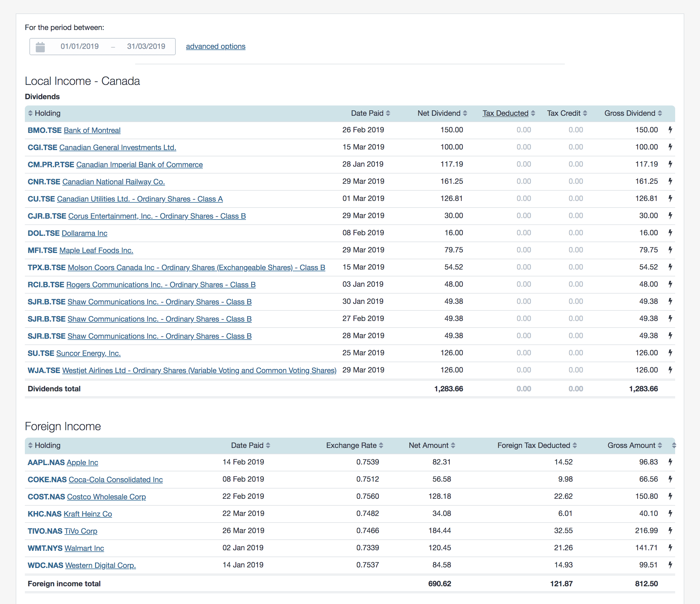Sort foreign income by Holding column
700x604 pixels.
tap(44, 445)
